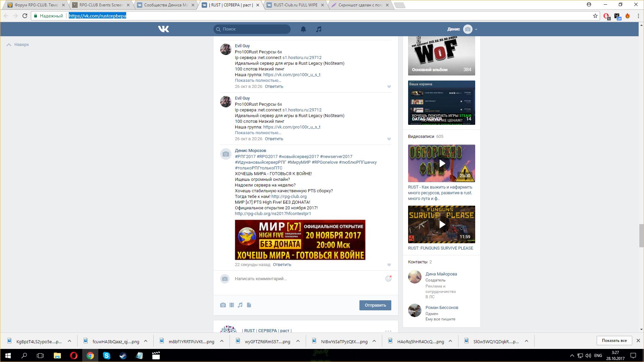Play the FUNGUNS SURVIVE PLEASE video

(442, 224)
